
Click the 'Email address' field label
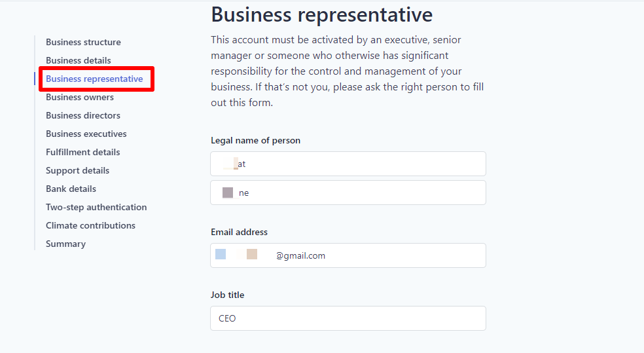(x=239, y=232)
